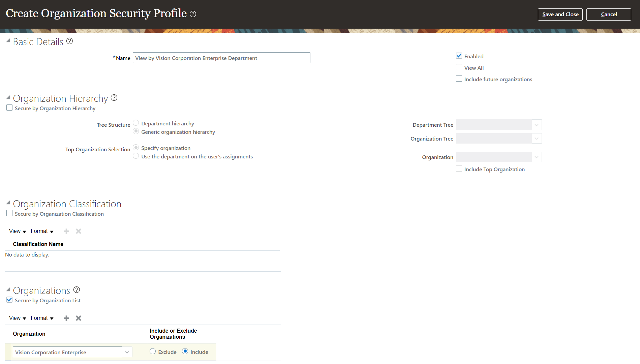Uncheck the Enabled checkbox
The height and width of the screenshot is (364, 640).
(459, 56)
